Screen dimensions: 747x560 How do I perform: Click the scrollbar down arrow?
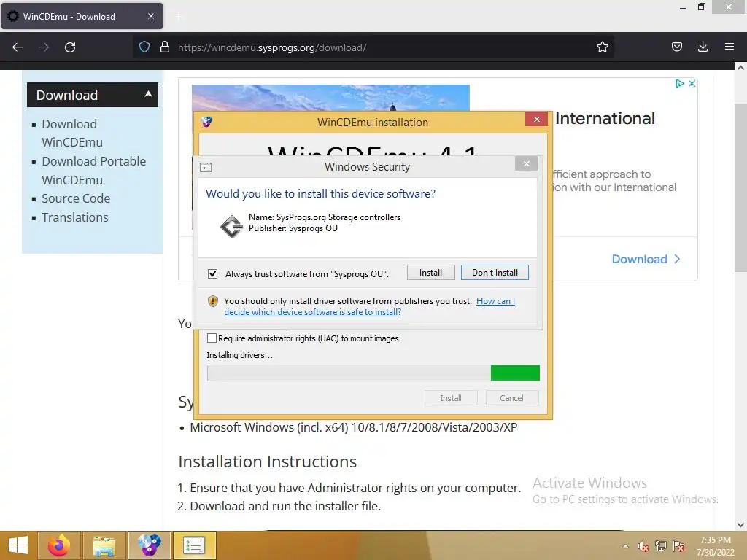pos(740,525)
